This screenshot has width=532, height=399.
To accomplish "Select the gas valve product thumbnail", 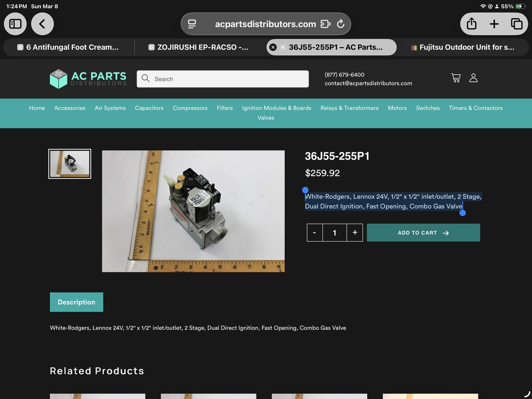I will (70, 164).
